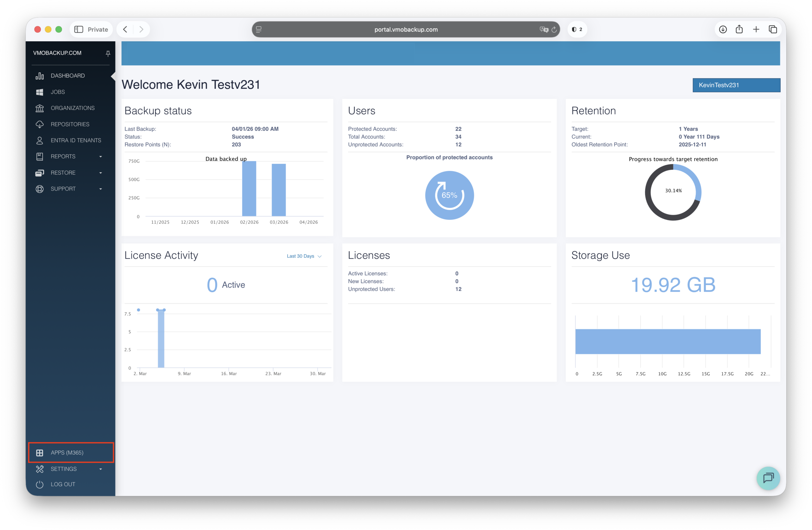Click the Log Out power icon
Image resolution: width=812 pixels, height=530 pixels.
coord(40,484)
